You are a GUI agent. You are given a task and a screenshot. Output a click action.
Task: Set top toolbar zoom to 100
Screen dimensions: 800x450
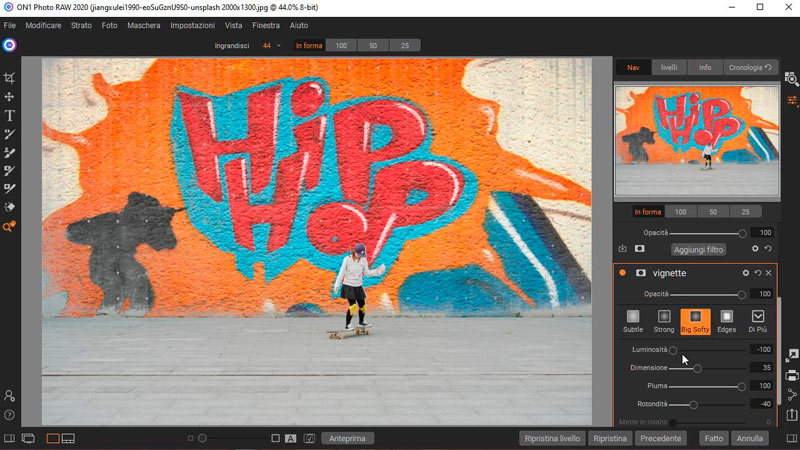coord(341,45)
